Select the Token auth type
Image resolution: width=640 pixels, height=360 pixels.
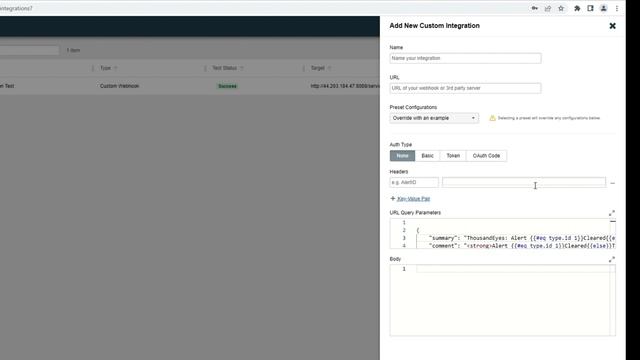click(x=453, y=156)
